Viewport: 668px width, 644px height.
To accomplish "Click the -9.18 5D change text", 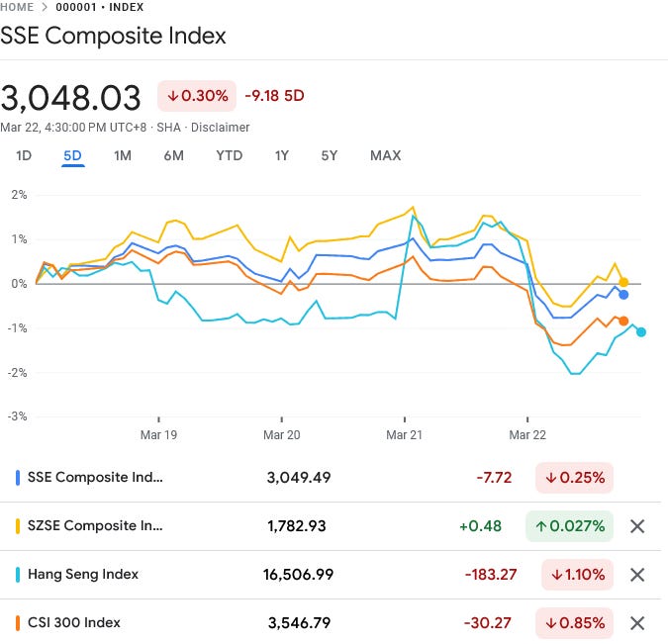I will click(275, 96).
